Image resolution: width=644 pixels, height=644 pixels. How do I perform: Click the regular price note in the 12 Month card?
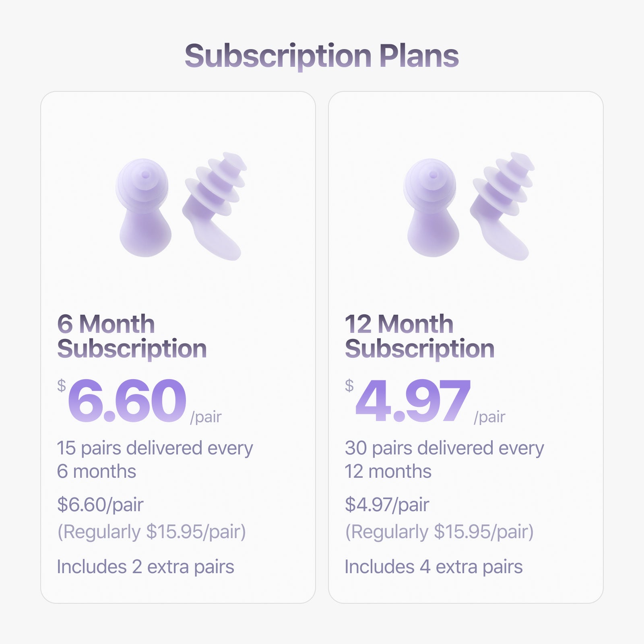point(439,532)
